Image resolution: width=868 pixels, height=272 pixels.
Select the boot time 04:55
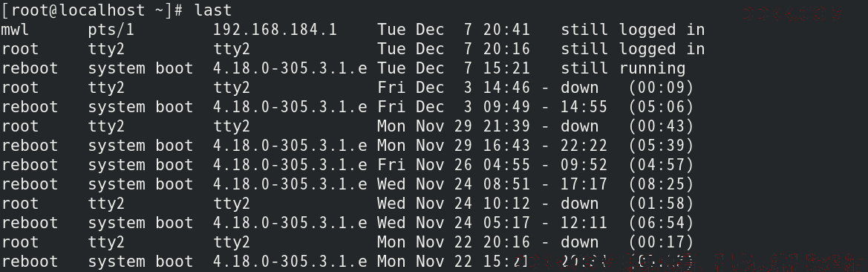tap(506, 165)
